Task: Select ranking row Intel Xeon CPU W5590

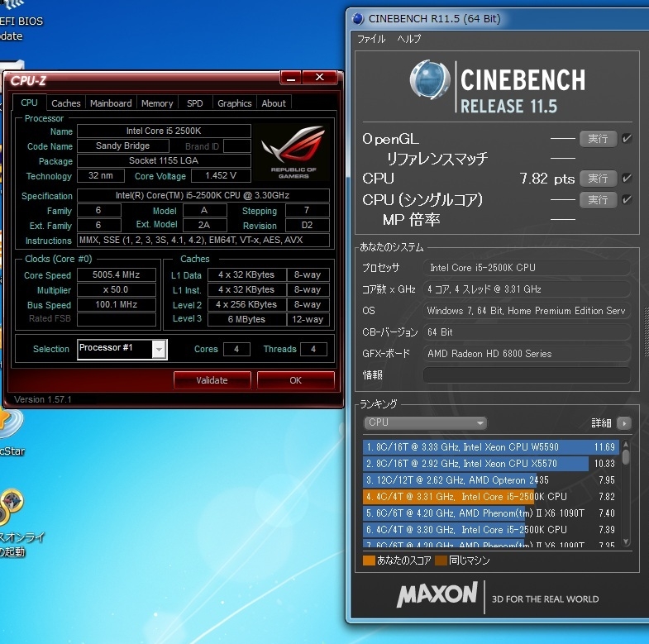Action: tap(491, 447)
